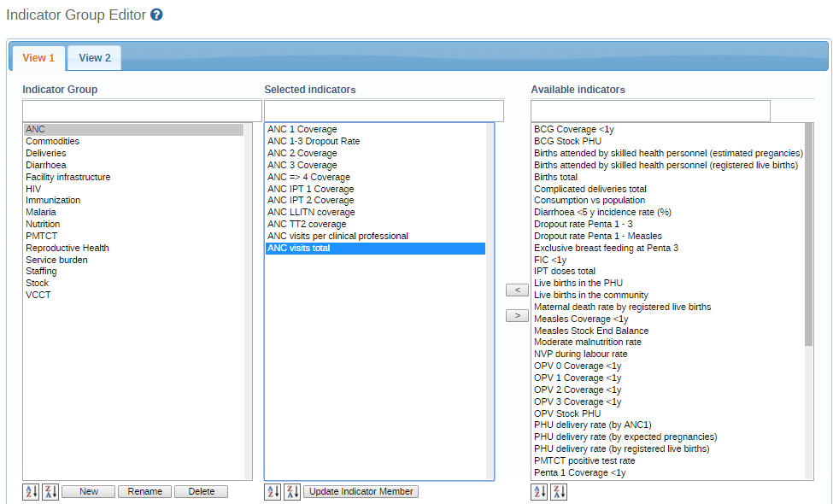Viewport: 833px width, 504px height.
Task: Click the New indicator group button
Action: (x=89, y=492)
